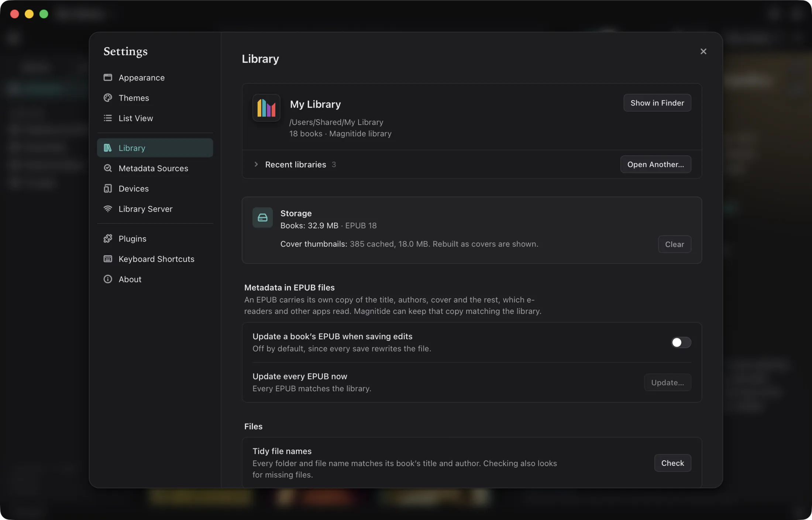Click the About info circle icon

click(x=108, y=279)
